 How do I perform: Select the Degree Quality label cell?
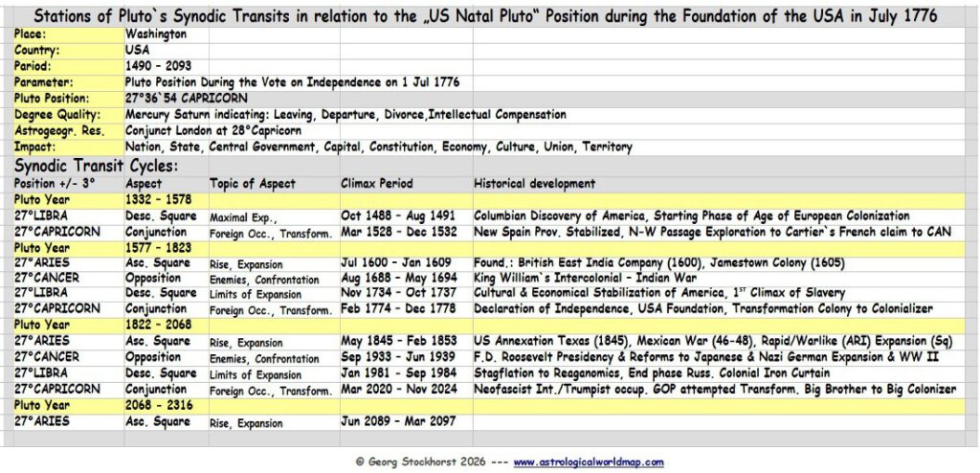[x=68, y=115]
